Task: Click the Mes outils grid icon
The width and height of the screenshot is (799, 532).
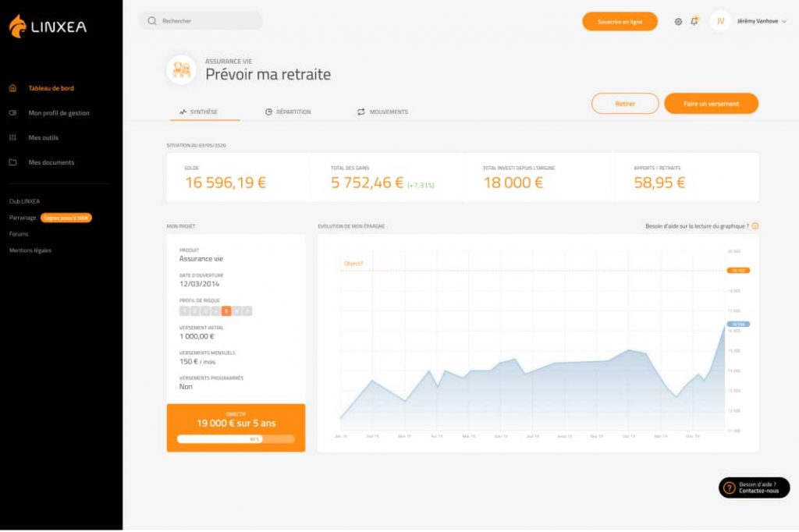Action: 12,138
